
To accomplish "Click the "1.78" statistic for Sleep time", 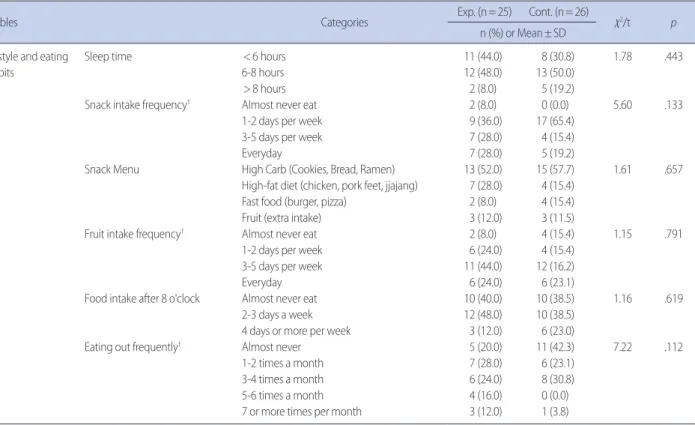I will point(623,57).
